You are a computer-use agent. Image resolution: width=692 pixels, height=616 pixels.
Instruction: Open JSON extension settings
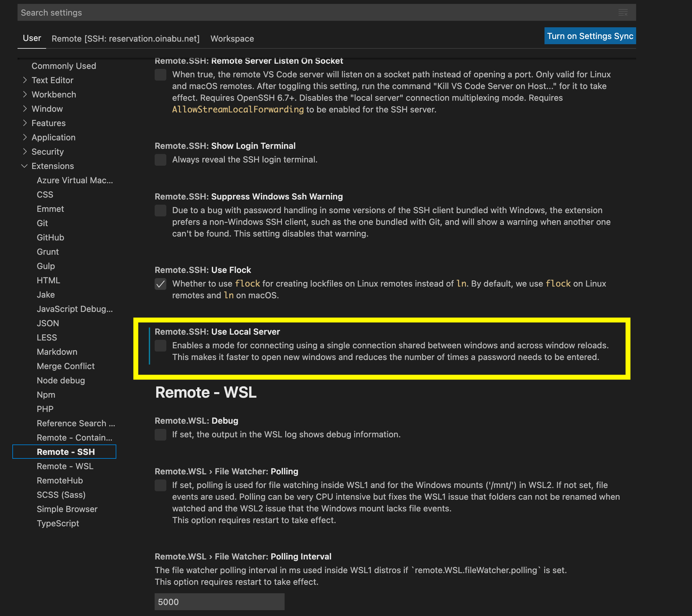(x=48, y=323)
